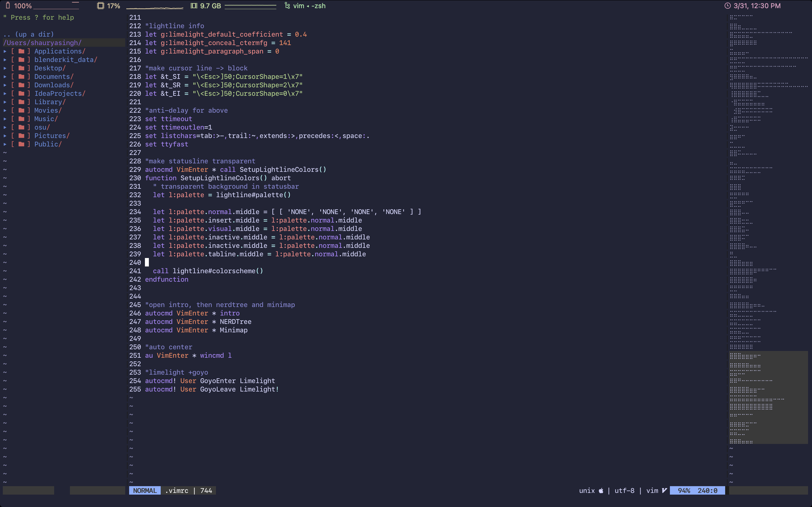Click the NORMAL mode segment in statusline

[x=144, y=490]
